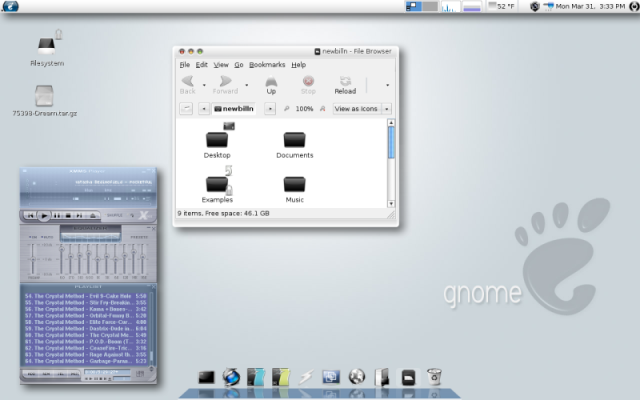Image resolution: width=640 pixels, height=400 pixels.
Task: Open the white file cabinet dock icon
Action: pos(382,377)
